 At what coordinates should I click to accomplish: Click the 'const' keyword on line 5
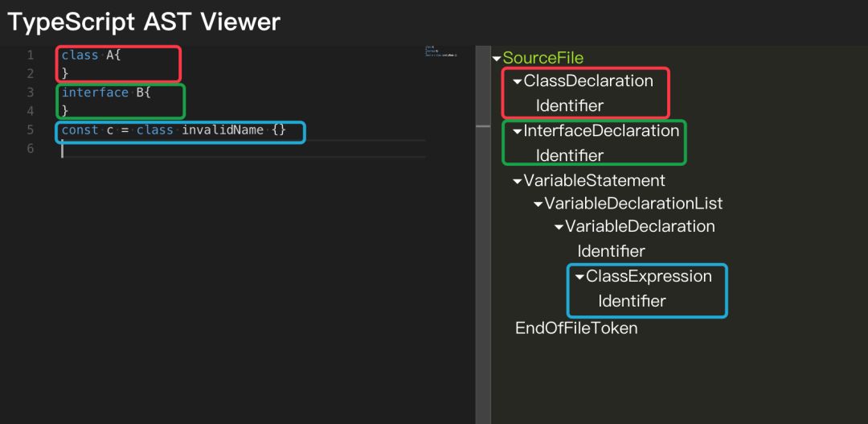[x=80, y=130]
